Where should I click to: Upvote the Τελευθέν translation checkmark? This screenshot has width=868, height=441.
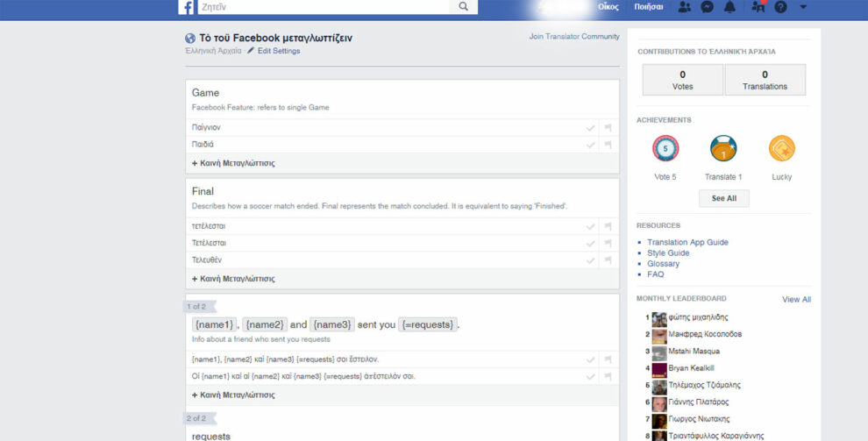click(590, 260)
